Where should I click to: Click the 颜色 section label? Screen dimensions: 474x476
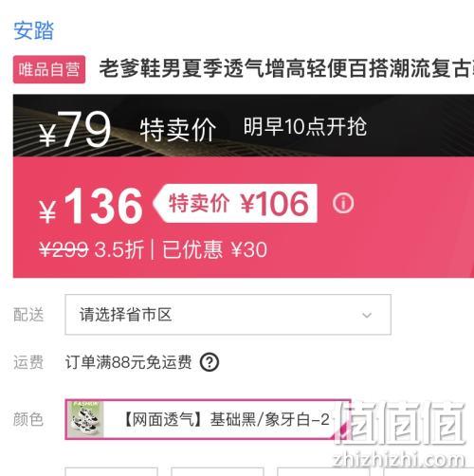(x=28, y=419)
